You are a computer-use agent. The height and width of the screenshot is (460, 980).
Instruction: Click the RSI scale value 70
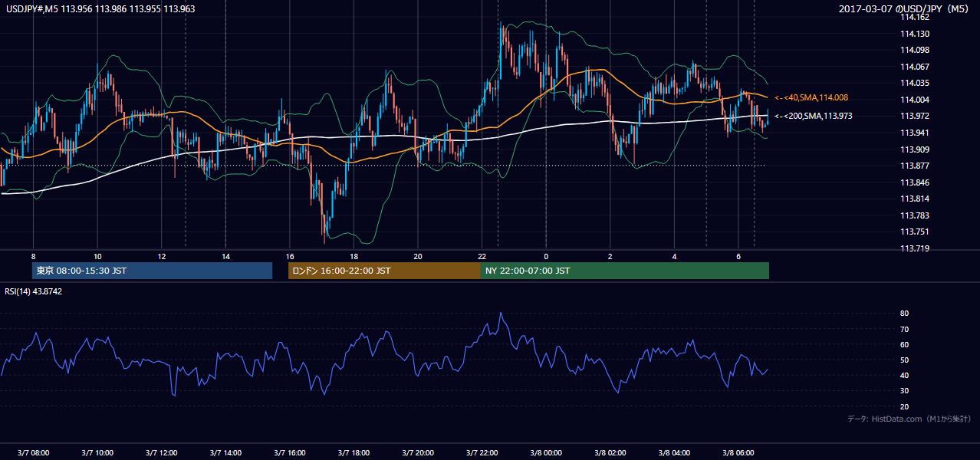[x=904, y=329]
